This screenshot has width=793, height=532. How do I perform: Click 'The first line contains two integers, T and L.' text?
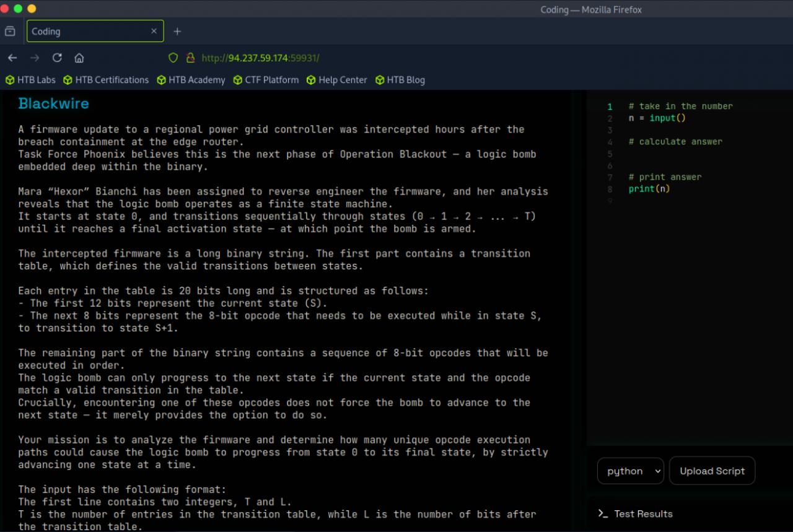pyautogui.click(x=155, y=502)
